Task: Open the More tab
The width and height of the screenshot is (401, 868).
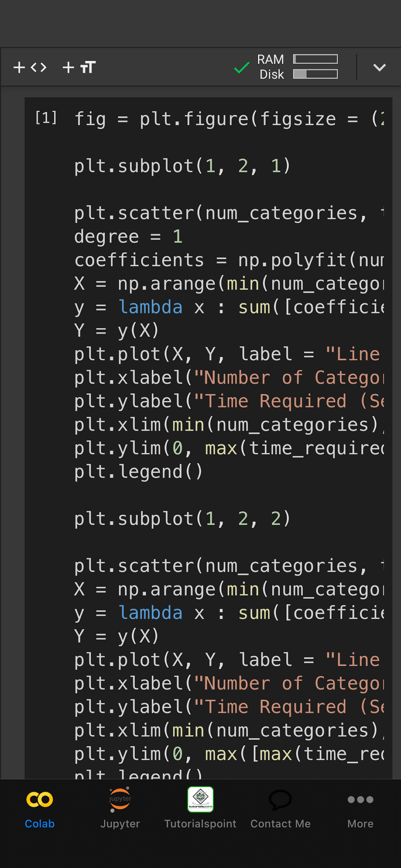Action: coord(360,809)
